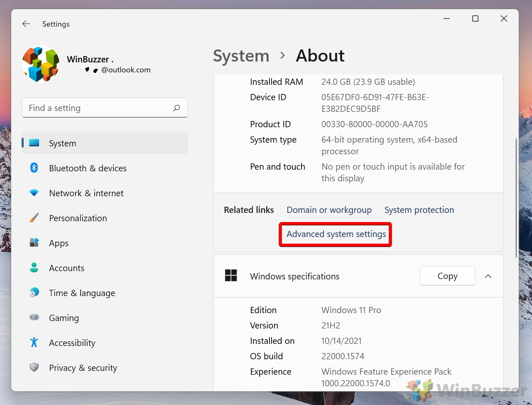Click the magnifier search icon
Screen dimensions: 532x405
pos(177,108)
